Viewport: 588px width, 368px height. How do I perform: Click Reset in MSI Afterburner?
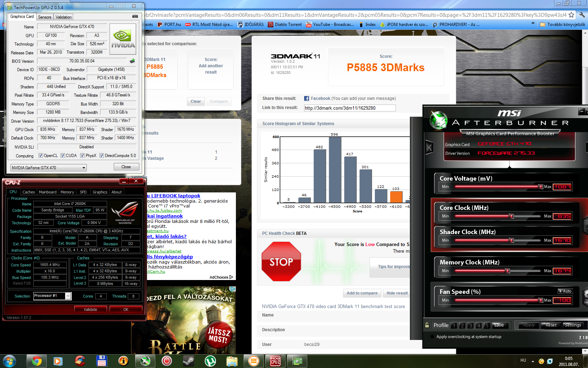[x=551, y=325]
